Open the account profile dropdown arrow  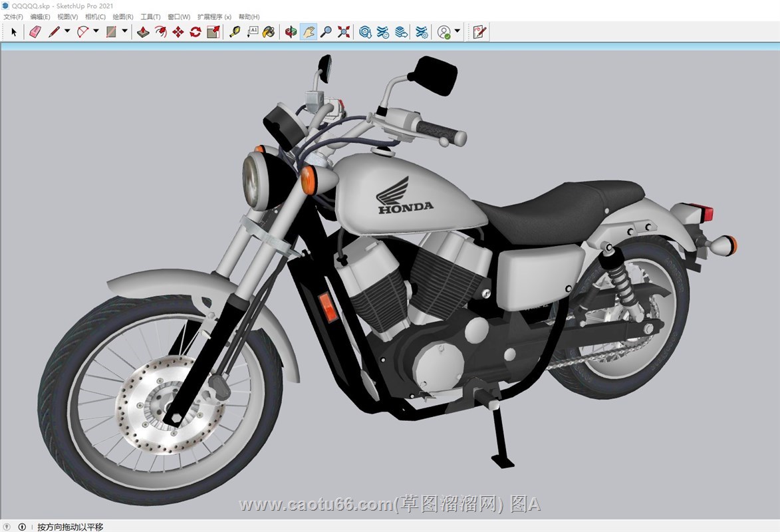(x=457, y=31)
